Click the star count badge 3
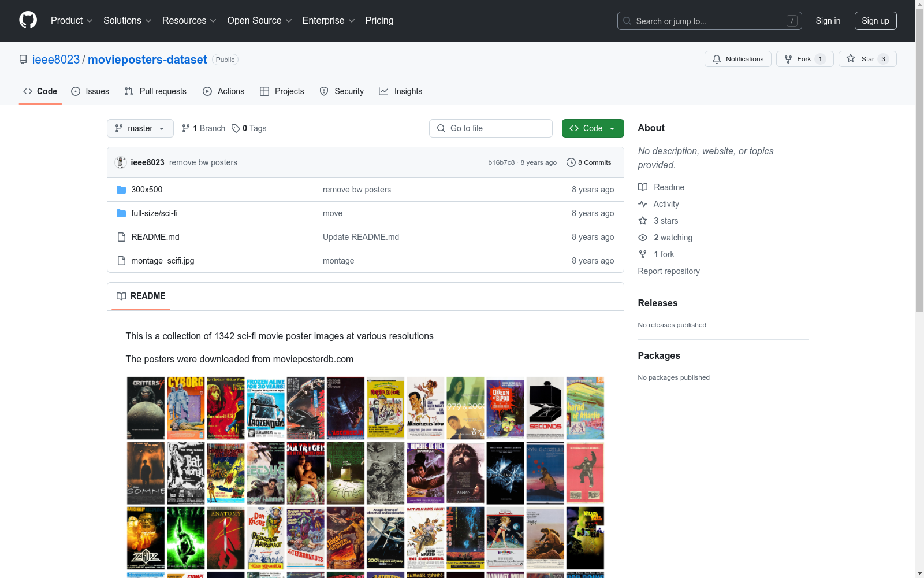Screen dimensions: 924x578 883,59
